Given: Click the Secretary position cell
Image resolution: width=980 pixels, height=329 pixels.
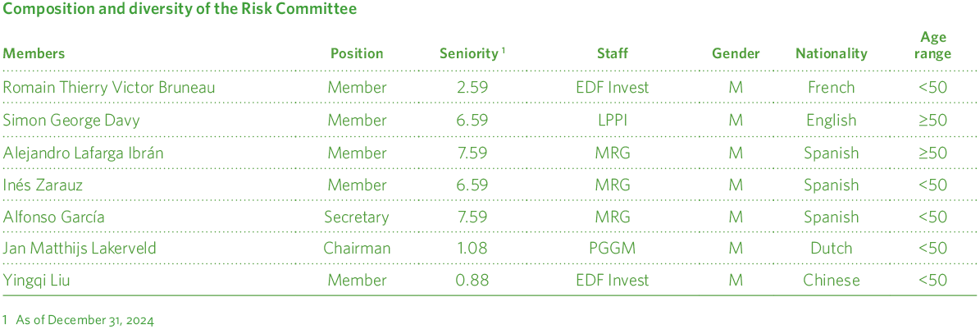Looking at the screenshot, I should [x=357, y=217].
